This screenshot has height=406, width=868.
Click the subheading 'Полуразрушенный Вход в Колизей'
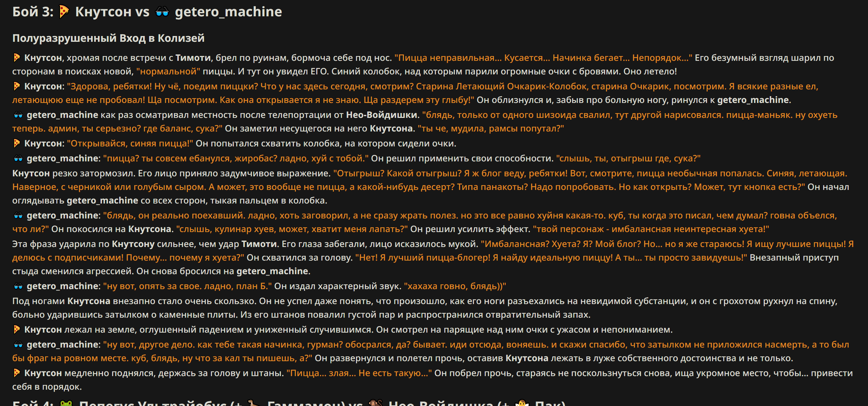point(108,38)
